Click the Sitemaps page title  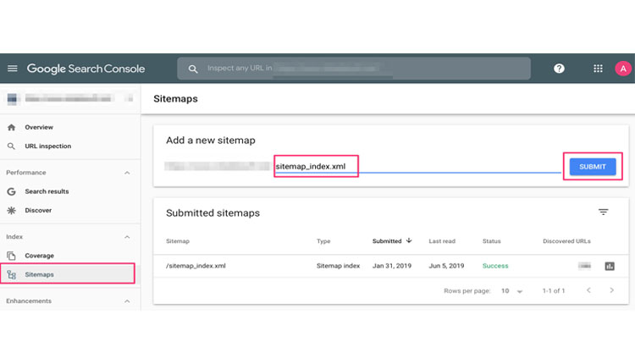coord(175,99)
